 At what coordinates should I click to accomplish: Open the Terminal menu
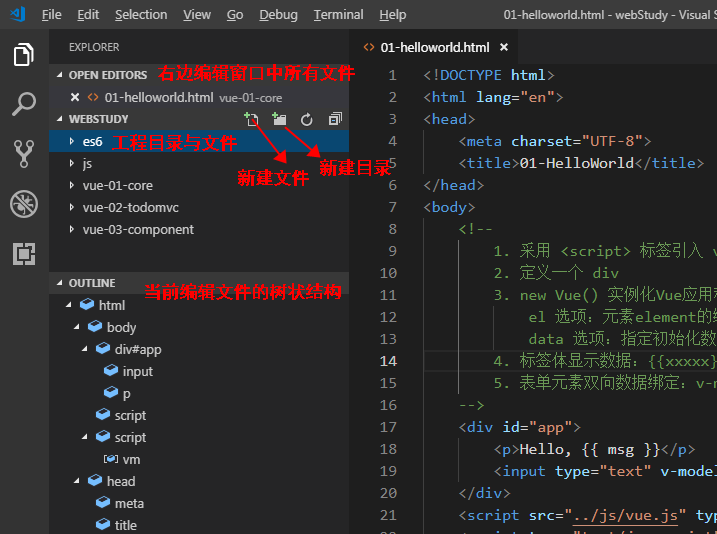[x=338, y=15]
